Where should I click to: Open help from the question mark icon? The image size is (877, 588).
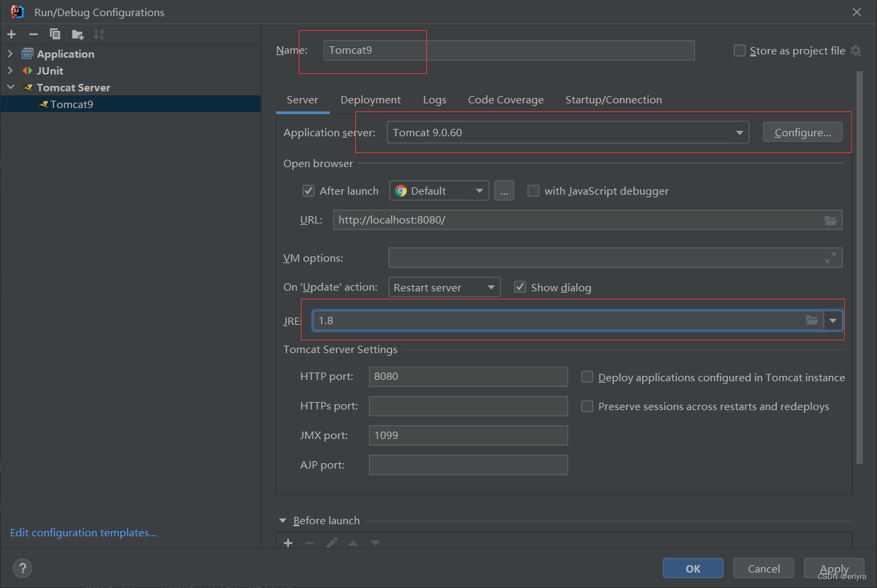(21, 568)
